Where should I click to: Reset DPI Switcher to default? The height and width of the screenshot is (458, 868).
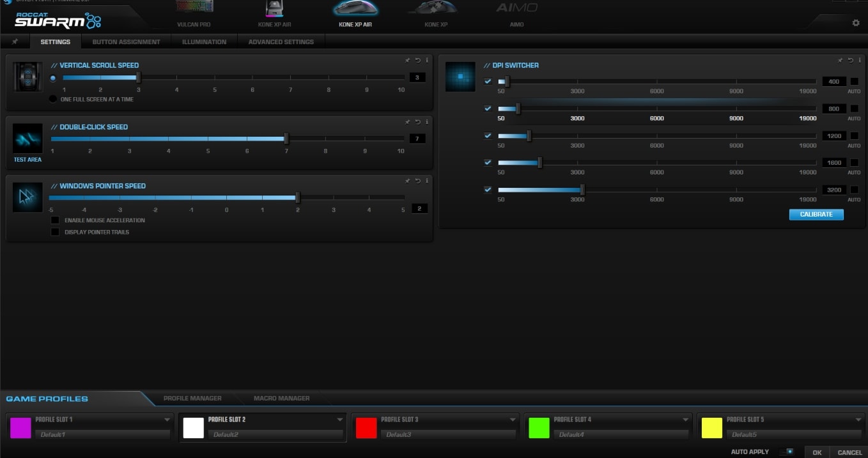click(850, 60)
